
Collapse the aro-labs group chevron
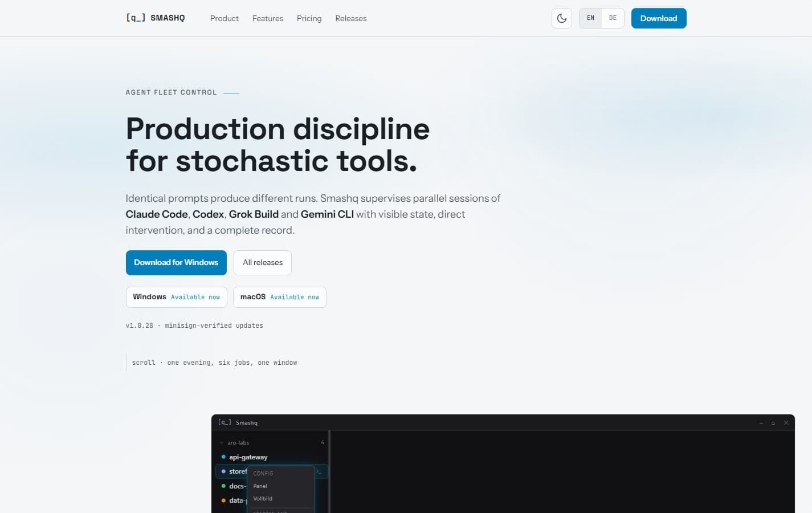[222, 443]
